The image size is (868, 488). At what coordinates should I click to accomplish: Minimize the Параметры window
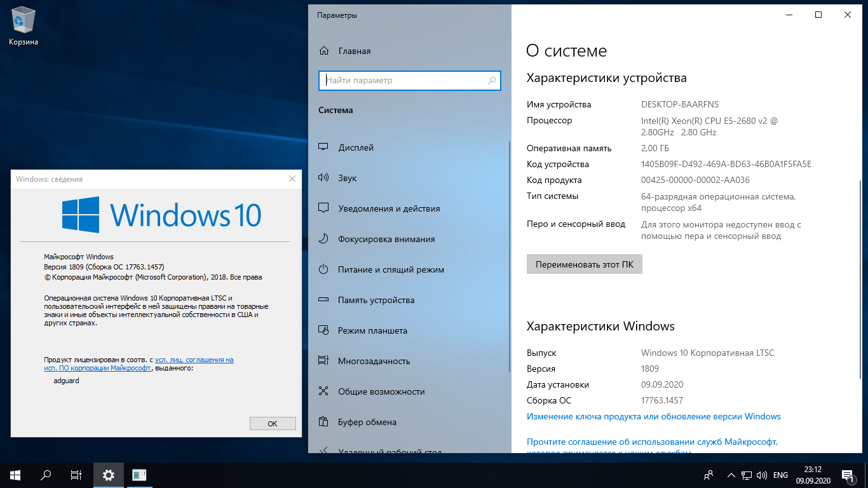pos(789,15)
